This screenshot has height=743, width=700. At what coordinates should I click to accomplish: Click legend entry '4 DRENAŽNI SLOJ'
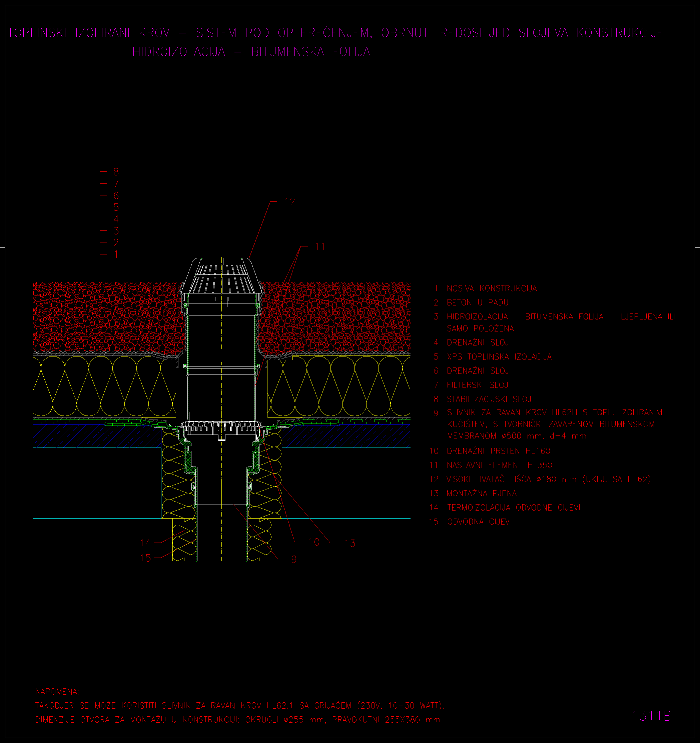tap(471, 343)
